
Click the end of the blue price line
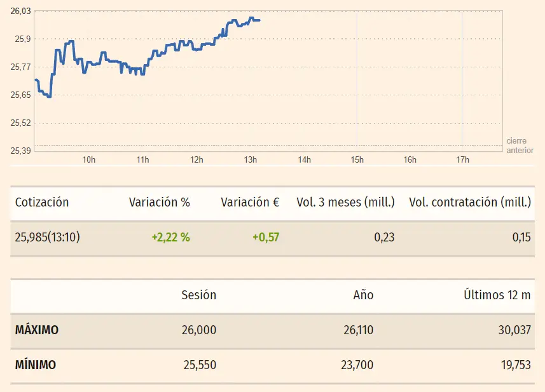coord(259,20)
